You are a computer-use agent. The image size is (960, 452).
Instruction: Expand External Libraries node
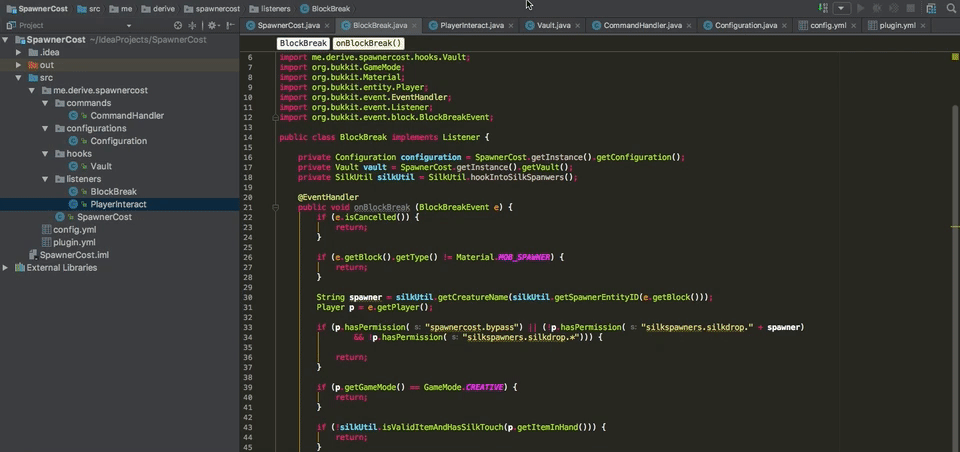tap(6, 268)
